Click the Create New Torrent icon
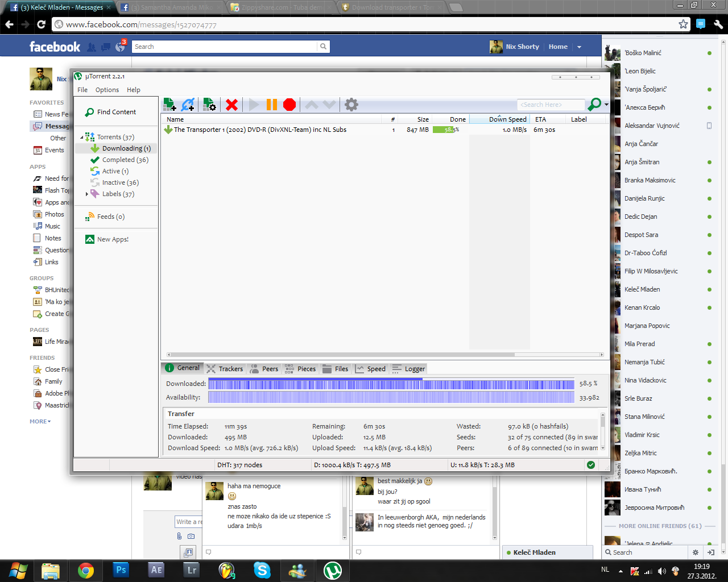 click(x=209, y=105)
